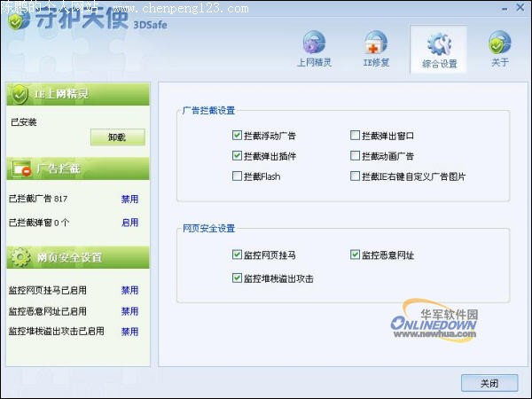
Task: Click the 网页安全设置 sidebar gear icon
Action: coord(20,257)
